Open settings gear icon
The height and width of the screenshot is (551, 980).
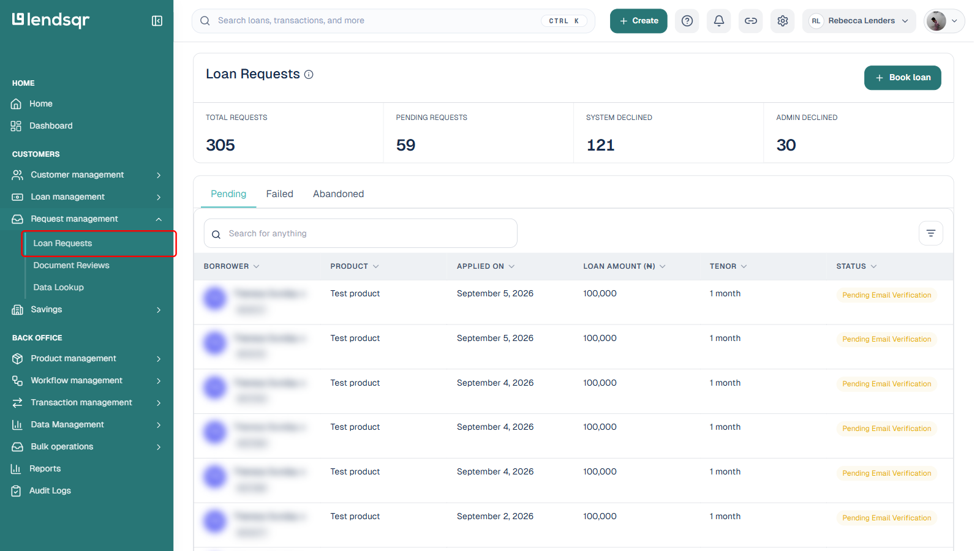(783, 21)
